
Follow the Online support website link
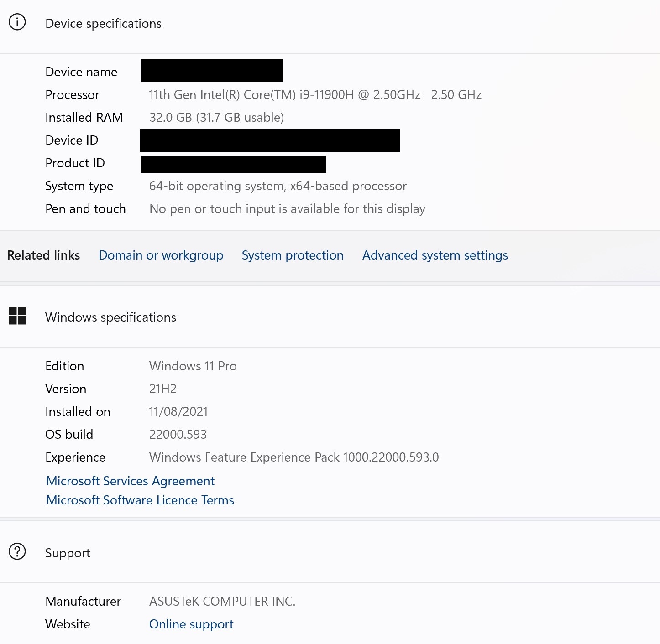click(x=191, y=624)
